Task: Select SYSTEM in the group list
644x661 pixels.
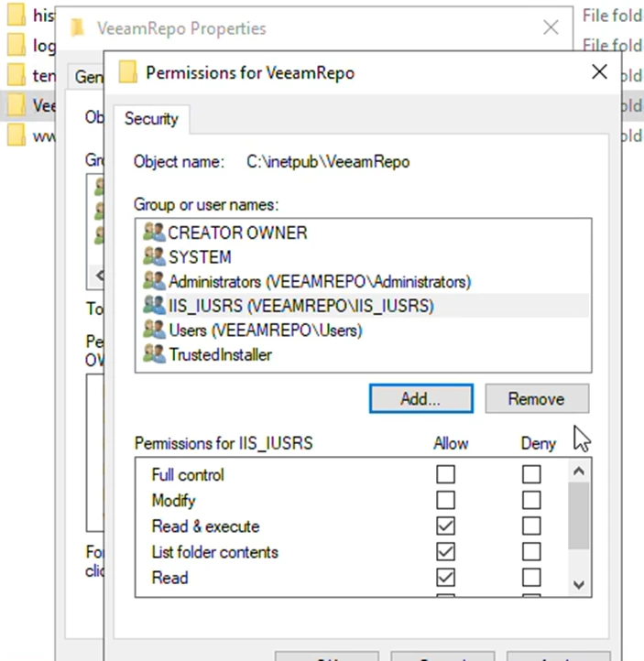Action: 363,256
